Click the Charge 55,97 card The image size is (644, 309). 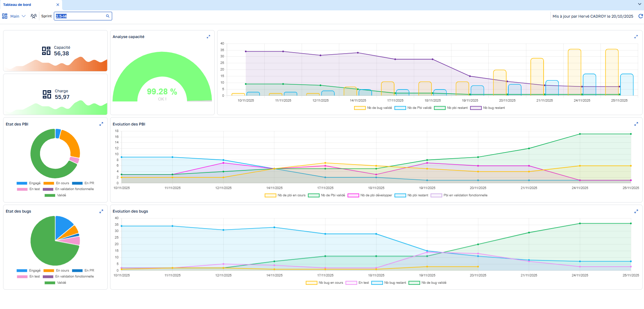point(55,94)
